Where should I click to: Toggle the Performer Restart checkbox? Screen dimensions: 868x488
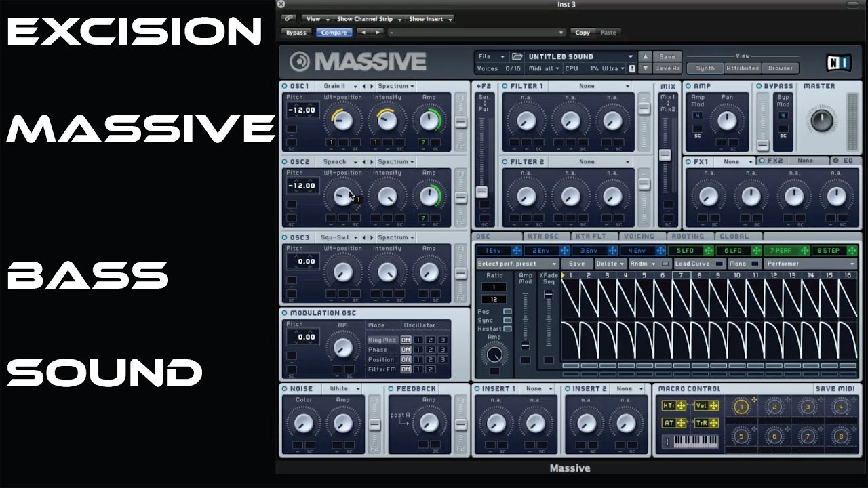tap(507, 329)
